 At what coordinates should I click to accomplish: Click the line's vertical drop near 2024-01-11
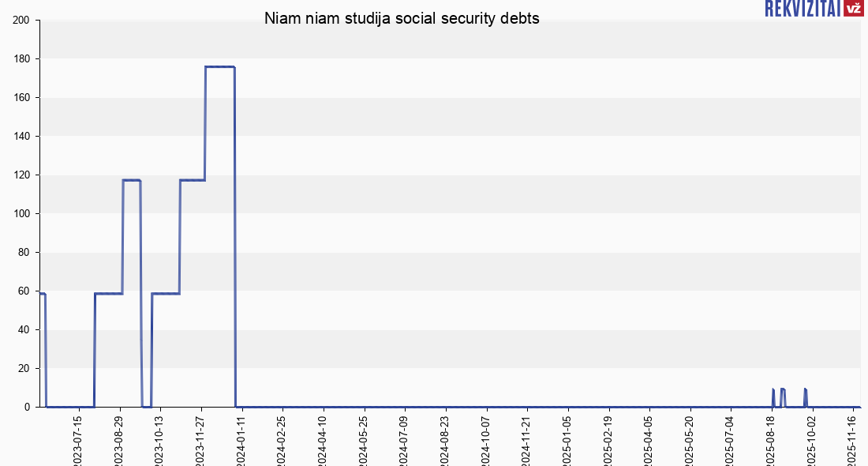pyautogui.click(x=235, y=237)
